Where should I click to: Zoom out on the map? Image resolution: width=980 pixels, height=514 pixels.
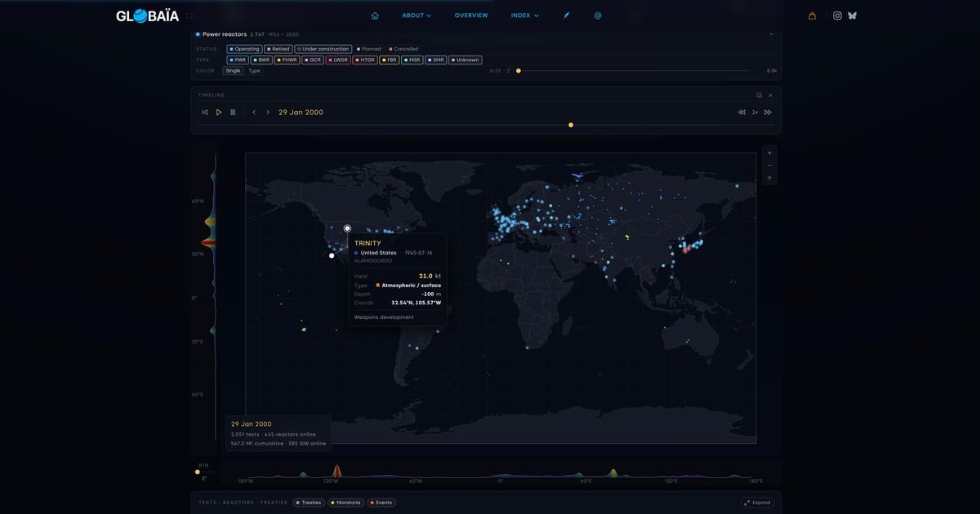(x=769, y=166)
